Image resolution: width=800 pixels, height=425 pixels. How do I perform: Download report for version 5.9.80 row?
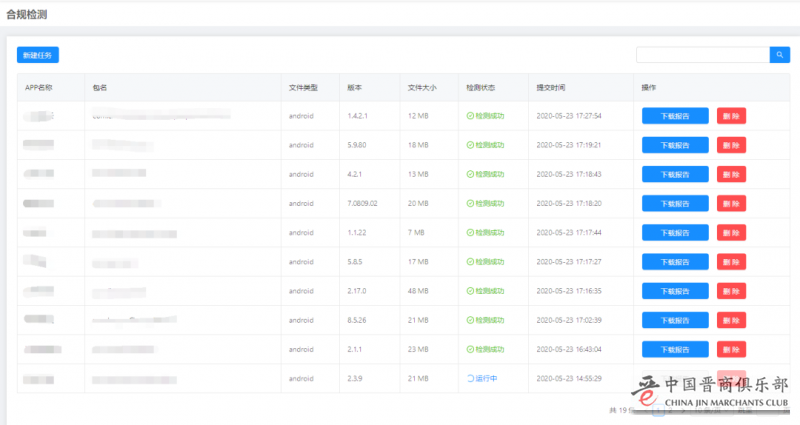click(x=675, y=144)
